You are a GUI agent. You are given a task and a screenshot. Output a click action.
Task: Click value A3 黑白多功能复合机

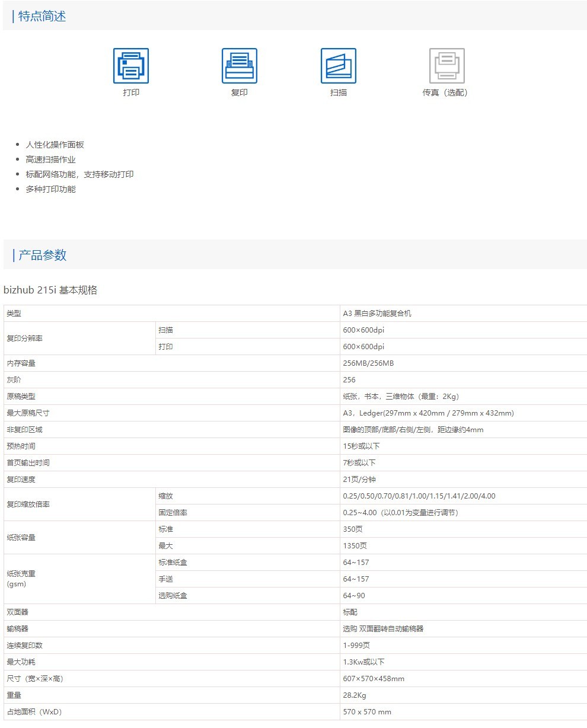coord(377,314)
